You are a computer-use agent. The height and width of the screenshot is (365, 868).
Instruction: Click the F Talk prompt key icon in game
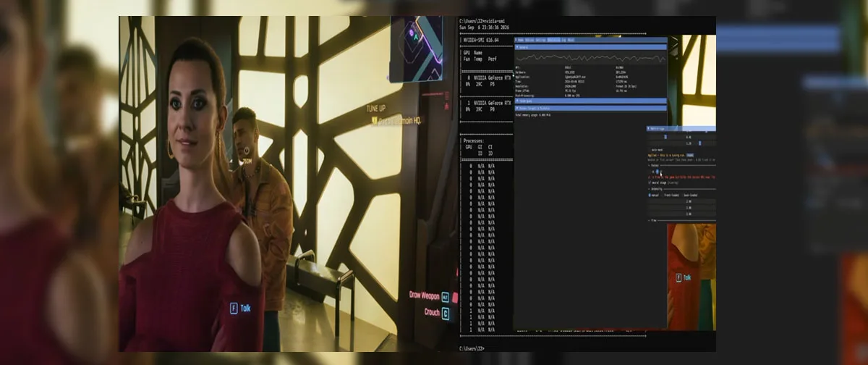point(234,308)
